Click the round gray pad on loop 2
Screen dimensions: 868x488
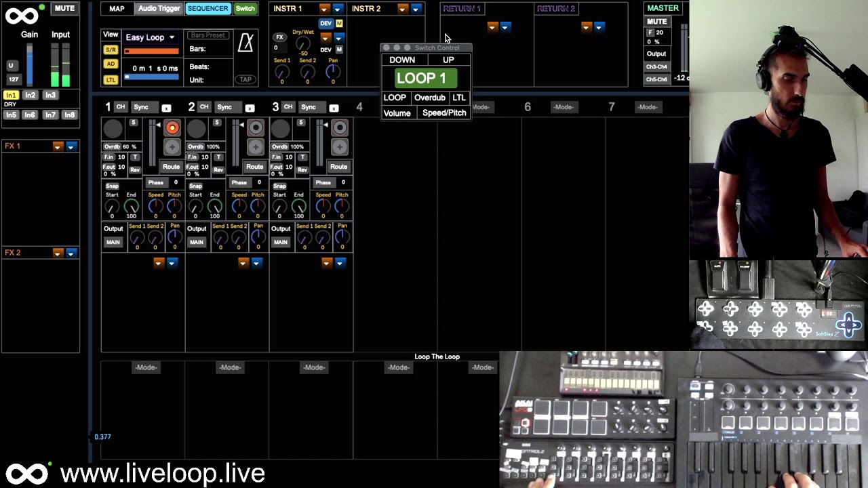coord(197,128)
